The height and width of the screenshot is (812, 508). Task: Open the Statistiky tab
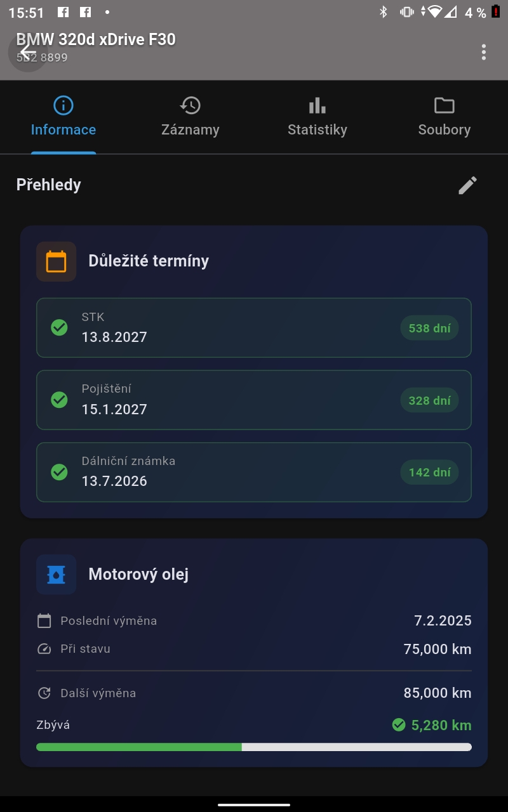[x=317, y=117]
